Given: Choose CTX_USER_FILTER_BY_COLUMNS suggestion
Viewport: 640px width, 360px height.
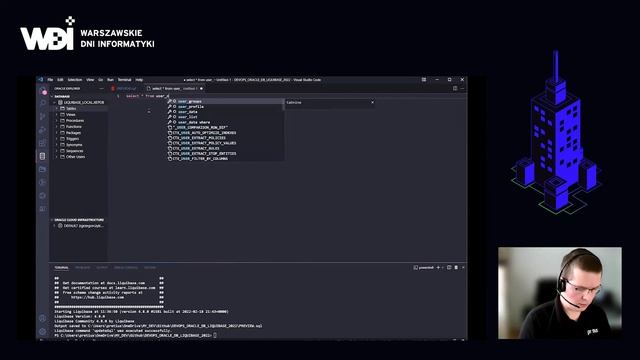Looking at the screenshot, I should tap(225, 159).
